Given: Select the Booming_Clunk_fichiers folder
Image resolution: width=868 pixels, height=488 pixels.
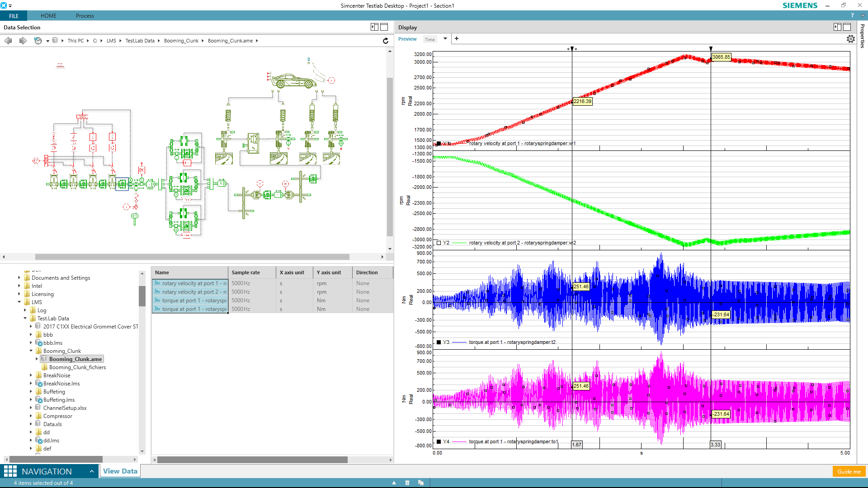Looking at the screenshot, I should pos(77,367).
